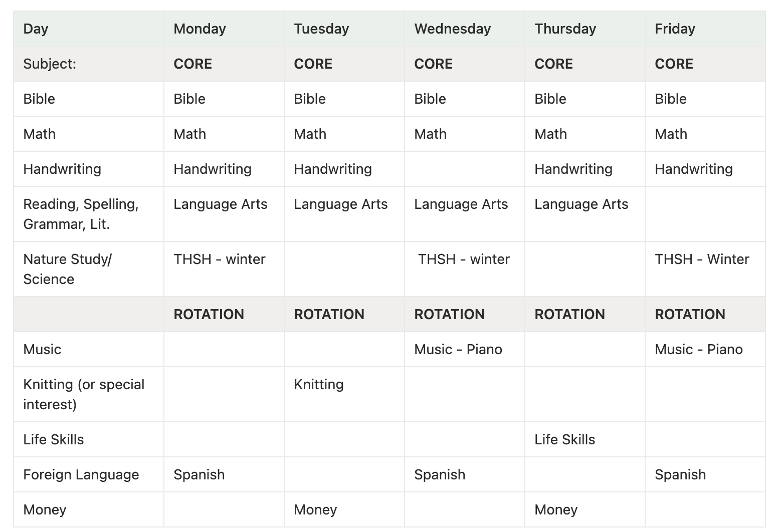Click the "Day" header cell
Image resolution: width=777 pixels, height=532 pixels.
[x=36, y=29]
